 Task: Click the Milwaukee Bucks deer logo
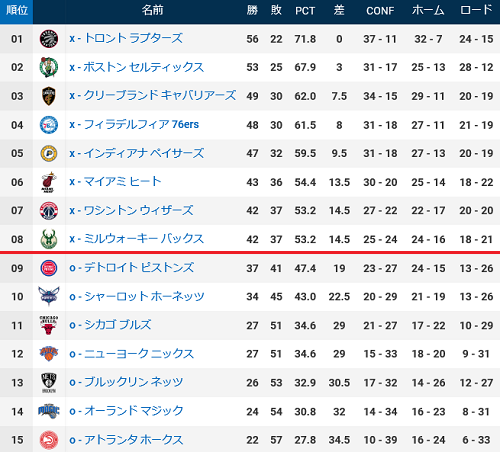pyautogui.click(x=49, y=239)
